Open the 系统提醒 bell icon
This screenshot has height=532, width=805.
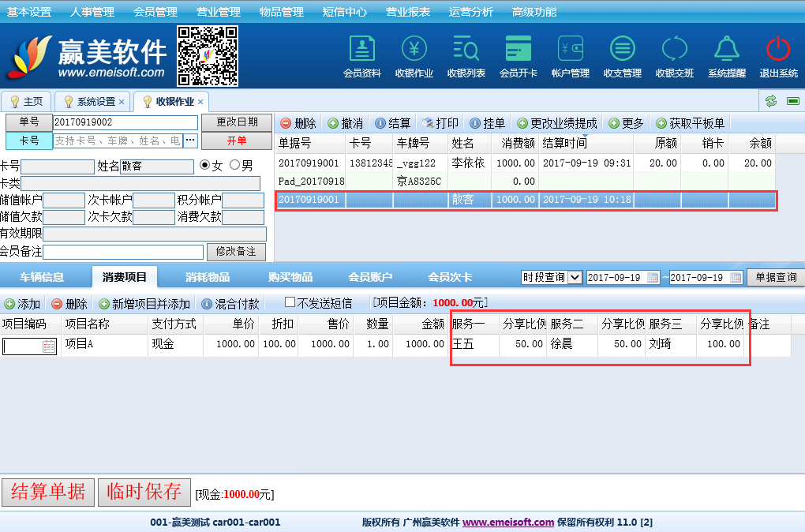click(726, 56)
